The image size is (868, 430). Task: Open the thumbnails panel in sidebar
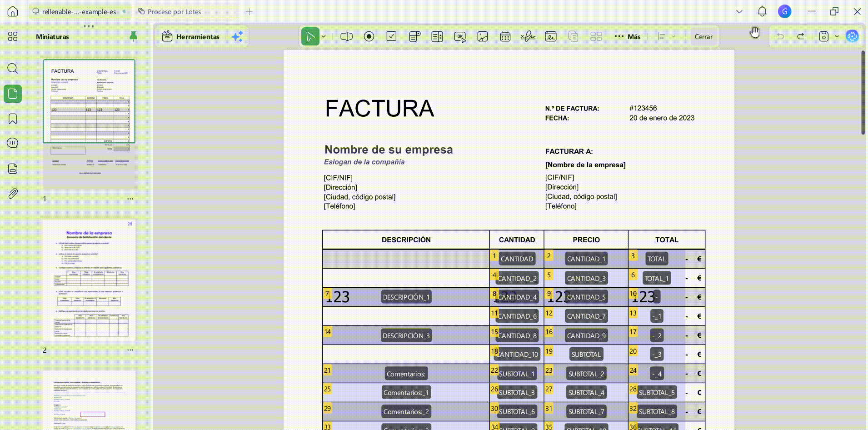click(x=13, y=94)
